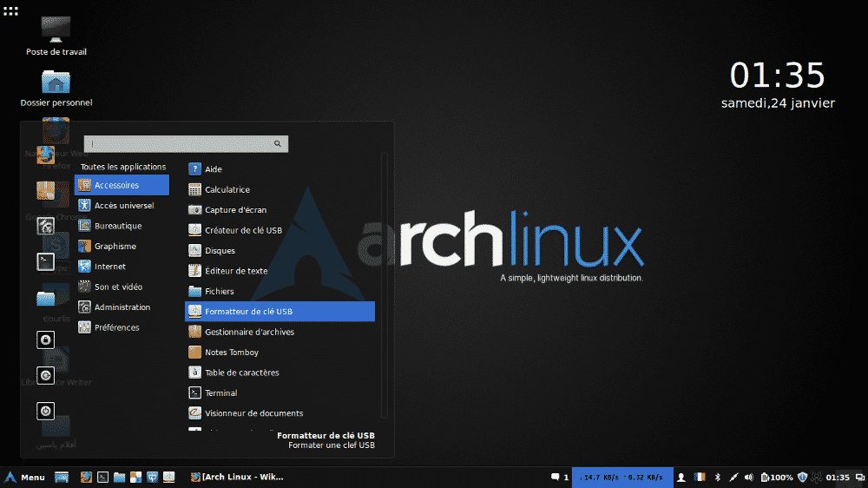
Task: Click the menu applications list scrollbar
Action: (x=384, y=286)
